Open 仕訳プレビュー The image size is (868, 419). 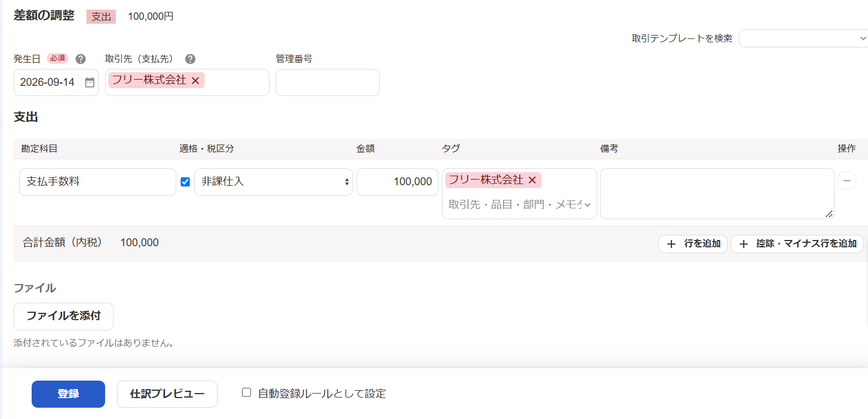(x=167, y=394)
